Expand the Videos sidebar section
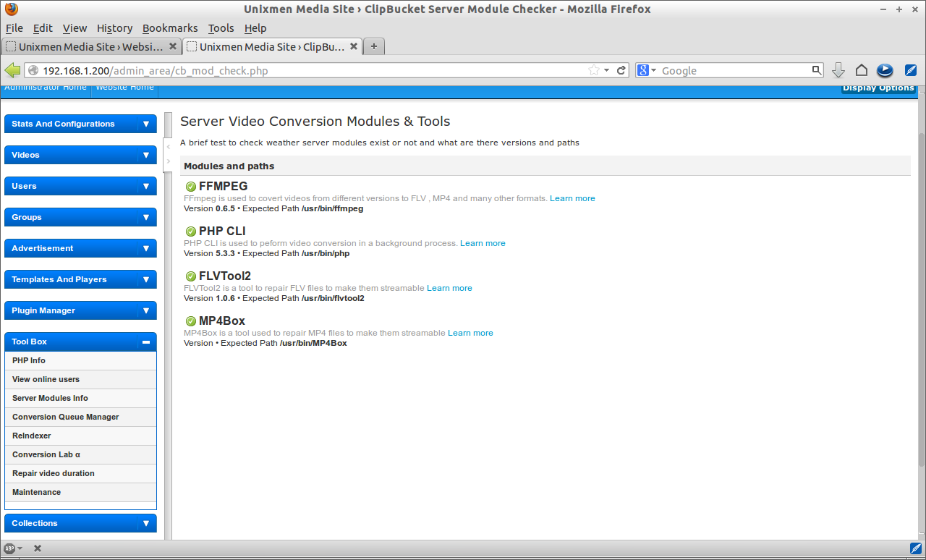926x560 pixels. 80,155
